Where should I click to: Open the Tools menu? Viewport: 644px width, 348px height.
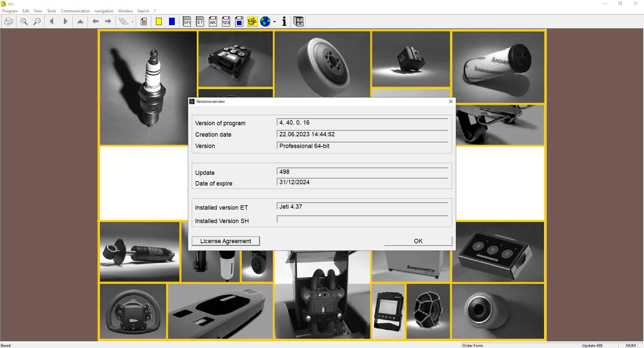tap(51, 11)
